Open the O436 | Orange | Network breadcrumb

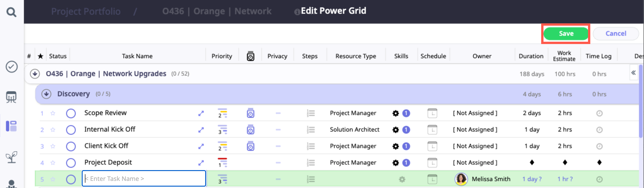pos(217,11)
